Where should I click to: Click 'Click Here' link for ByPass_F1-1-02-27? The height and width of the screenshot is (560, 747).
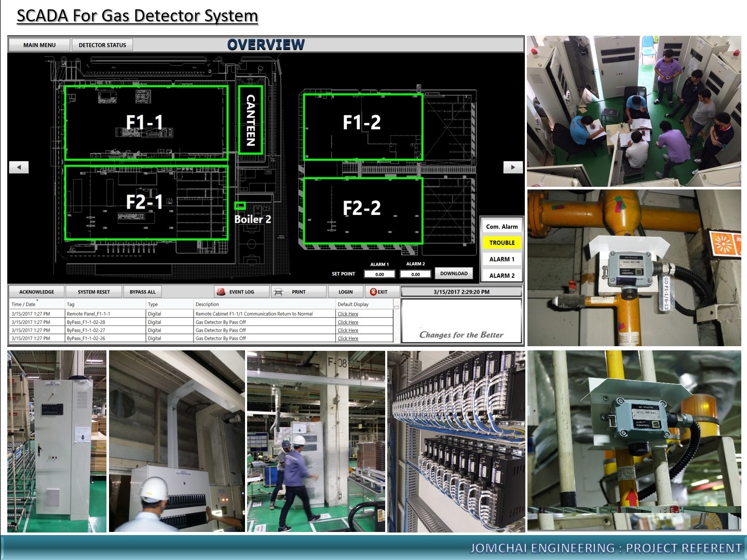348,330
